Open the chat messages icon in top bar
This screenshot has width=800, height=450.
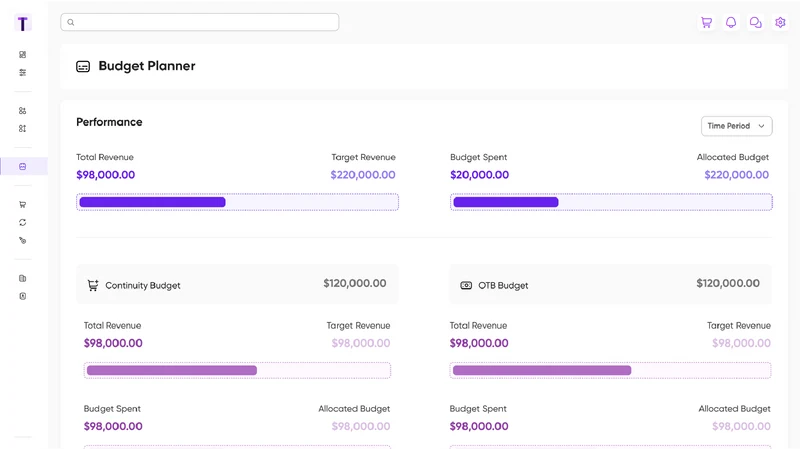[756, 22]
